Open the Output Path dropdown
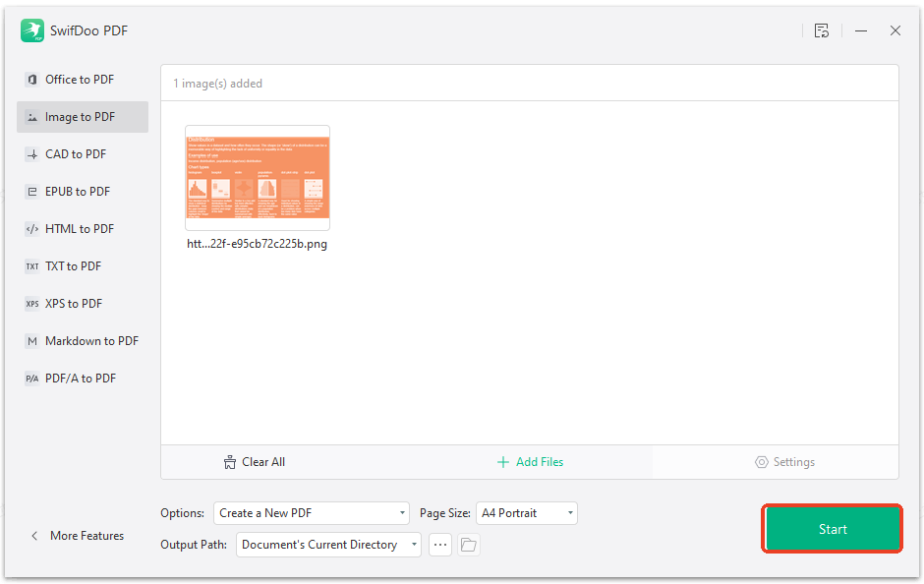The image size is (924, 584). point(328,544)
